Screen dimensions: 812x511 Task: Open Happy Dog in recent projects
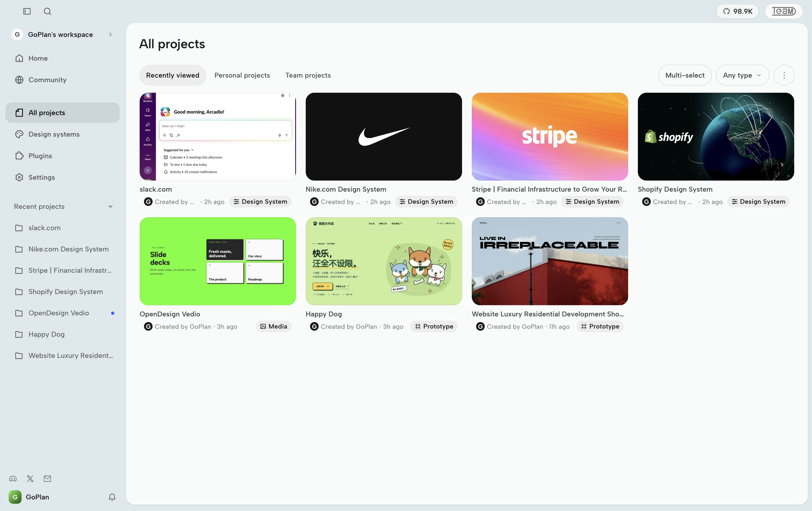62,334
